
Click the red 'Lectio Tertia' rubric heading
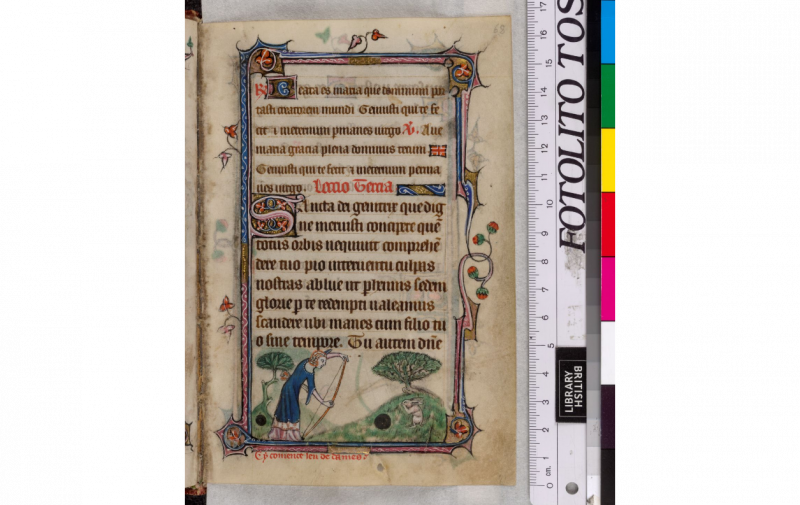(346, 186)
